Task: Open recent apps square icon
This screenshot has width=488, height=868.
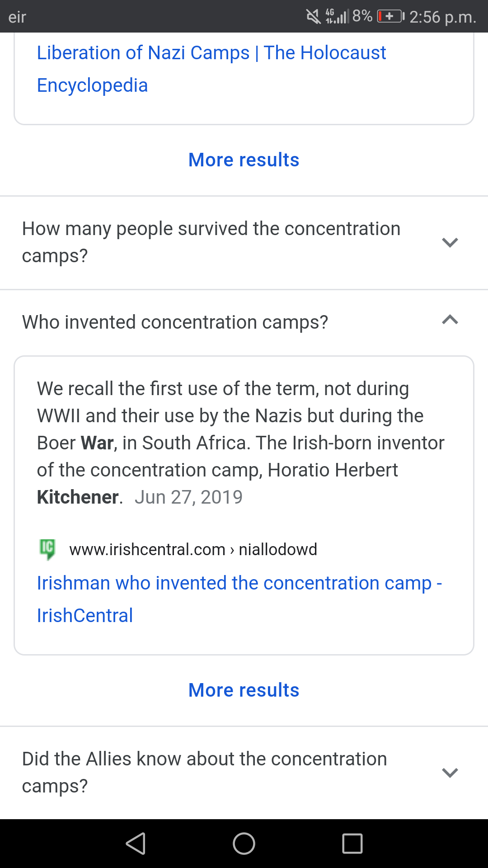Action: pyautogui.click(x=352, y=844)
